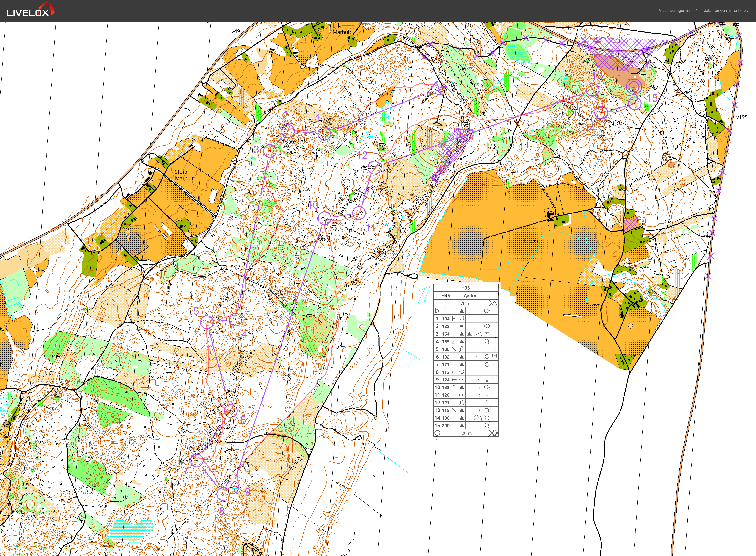Select control circle 10 on the map
Screen dimensions: 756x556
click(x=325, y=218)
